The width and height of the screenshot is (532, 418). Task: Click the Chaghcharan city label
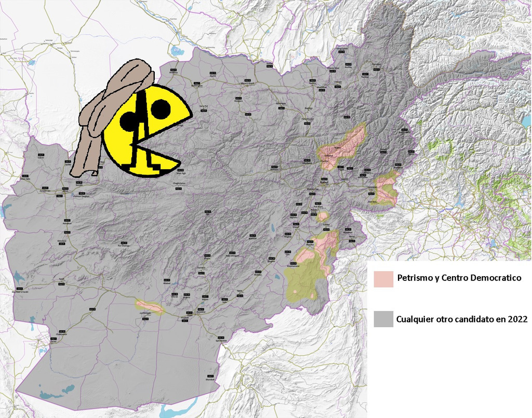point(179,183)
